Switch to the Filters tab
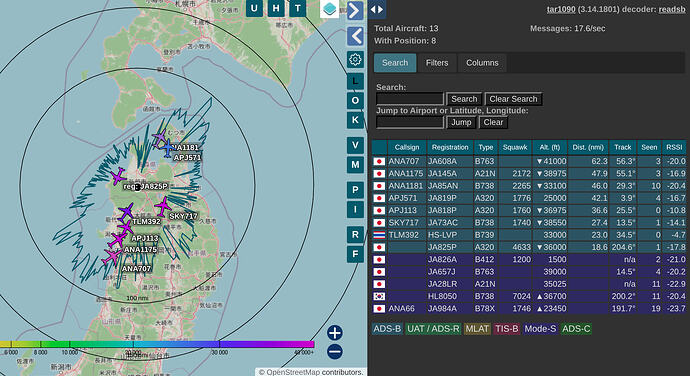The image size is (690, 376). coord(437,63)
